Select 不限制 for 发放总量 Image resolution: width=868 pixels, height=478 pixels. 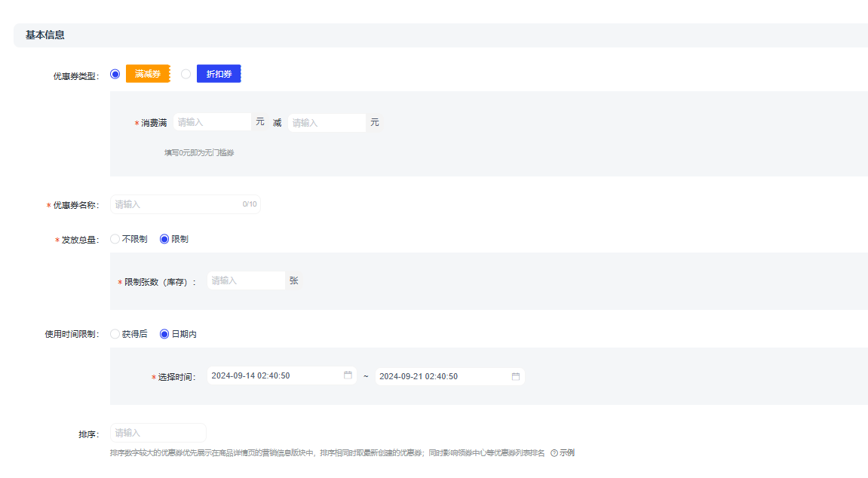115,239
